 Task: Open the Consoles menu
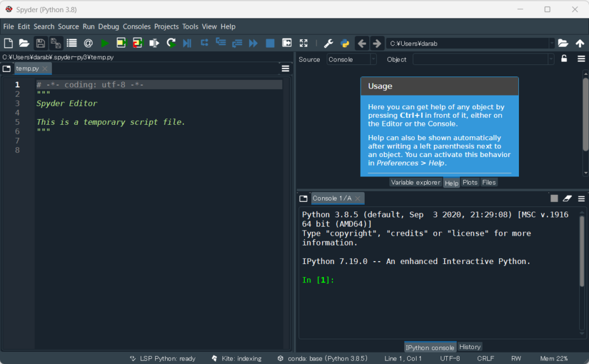tap(137, 26)
